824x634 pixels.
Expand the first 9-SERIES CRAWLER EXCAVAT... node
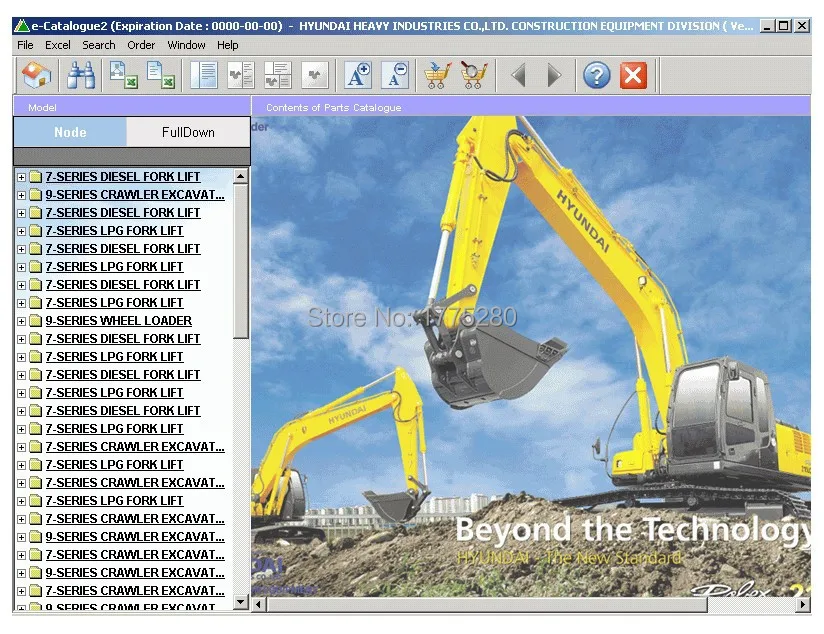pos(21,195)
